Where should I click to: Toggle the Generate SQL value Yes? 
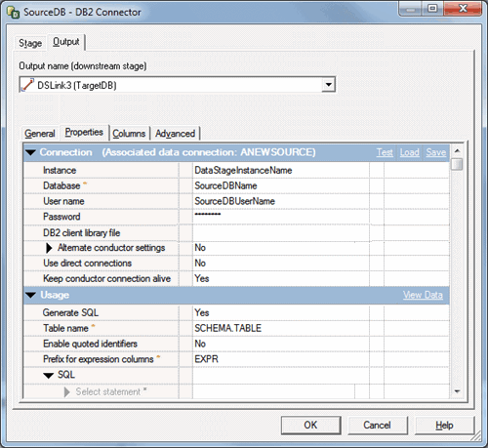coord(281,312)
